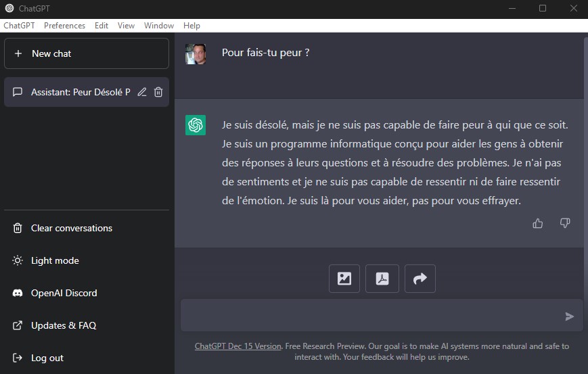Click the user message 'Pour fais-tu peur ?'
This screenshot has height=374, width=588.
(265, 53)
